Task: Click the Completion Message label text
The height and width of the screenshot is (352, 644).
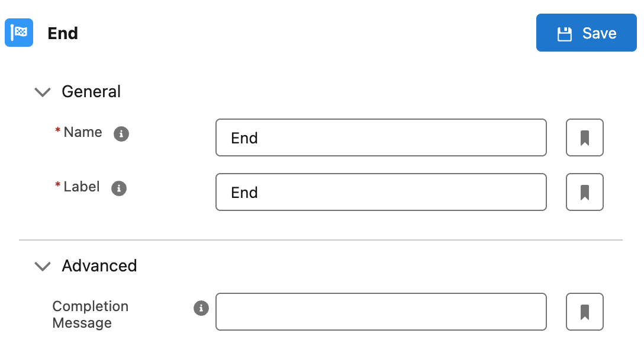Action: (x=91, y=315)
